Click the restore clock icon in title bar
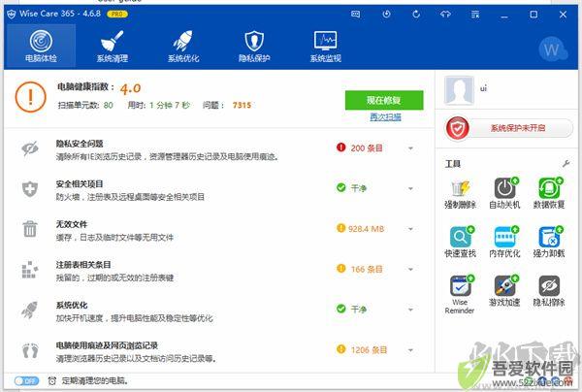This screenshot has width=582, height=392. point(386,15)
